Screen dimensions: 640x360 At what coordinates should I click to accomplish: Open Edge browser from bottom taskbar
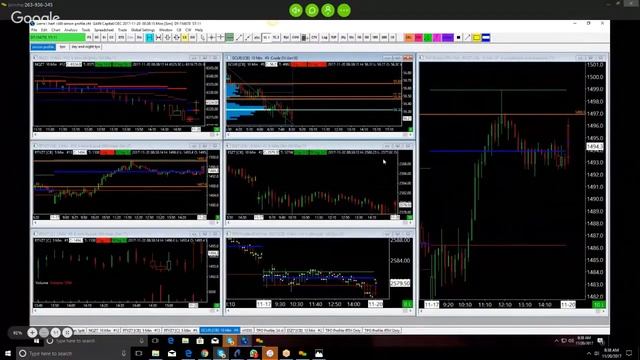pos(188,353)
